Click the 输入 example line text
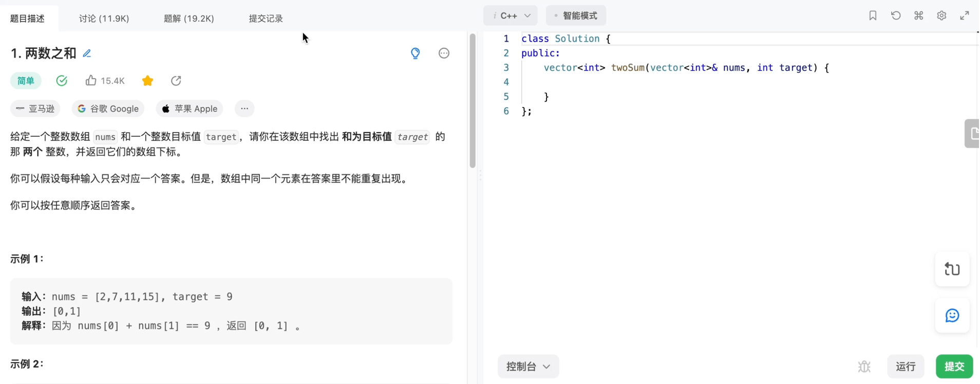 click(x=127, y=297)
